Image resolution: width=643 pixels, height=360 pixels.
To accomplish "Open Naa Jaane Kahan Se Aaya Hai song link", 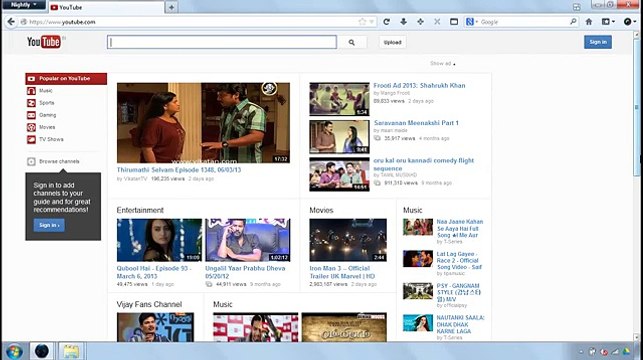I will (460, 228).
